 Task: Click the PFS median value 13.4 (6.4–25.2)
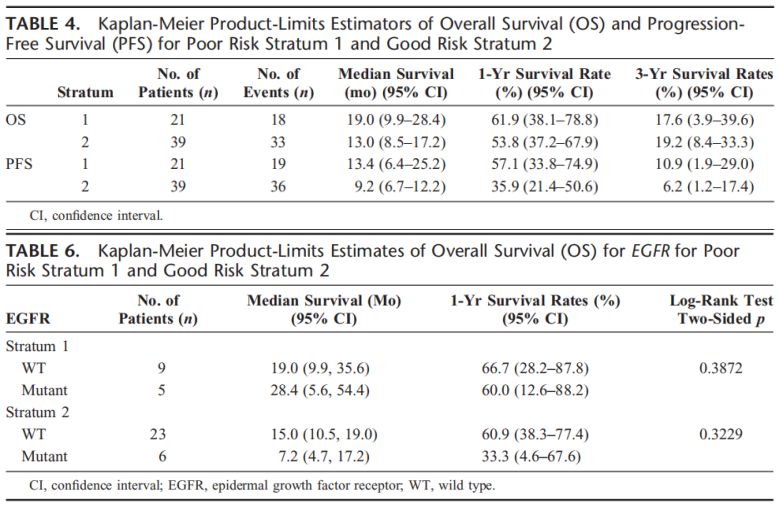tap(397, 162)
